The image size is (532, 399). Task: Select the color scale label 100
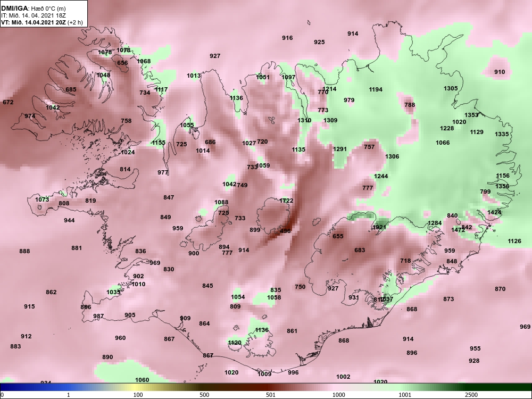pos(138,395)
